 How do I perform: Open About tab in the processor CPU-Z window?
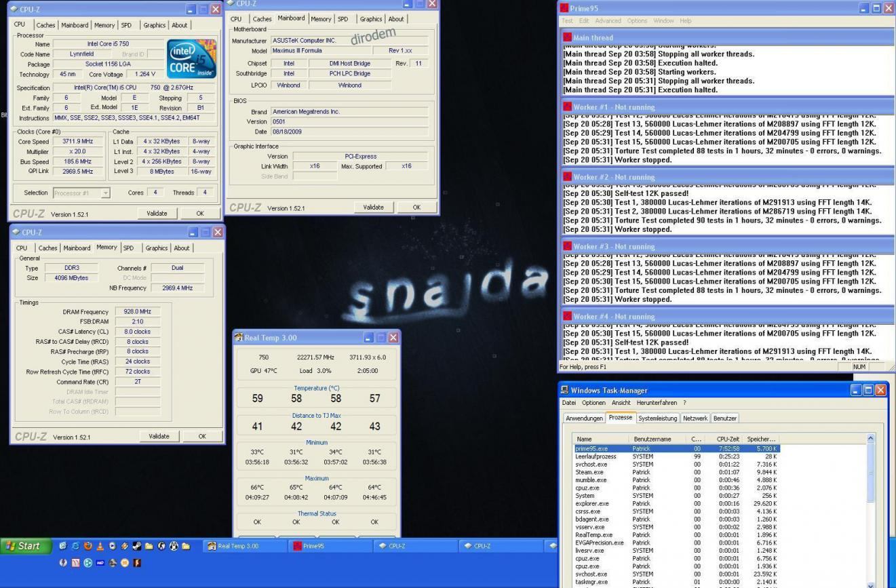pos(179,25)
